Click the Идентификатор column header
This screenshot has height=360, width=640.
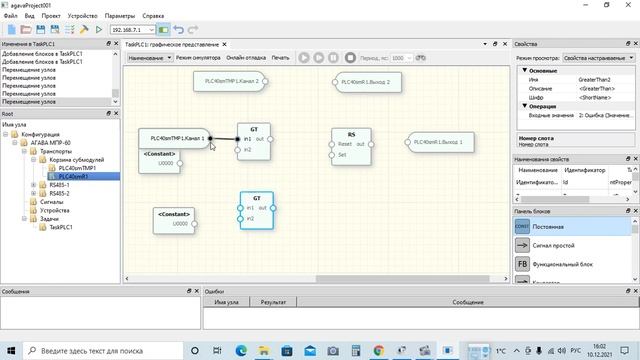pyautogui.click(x=584, y=170)
